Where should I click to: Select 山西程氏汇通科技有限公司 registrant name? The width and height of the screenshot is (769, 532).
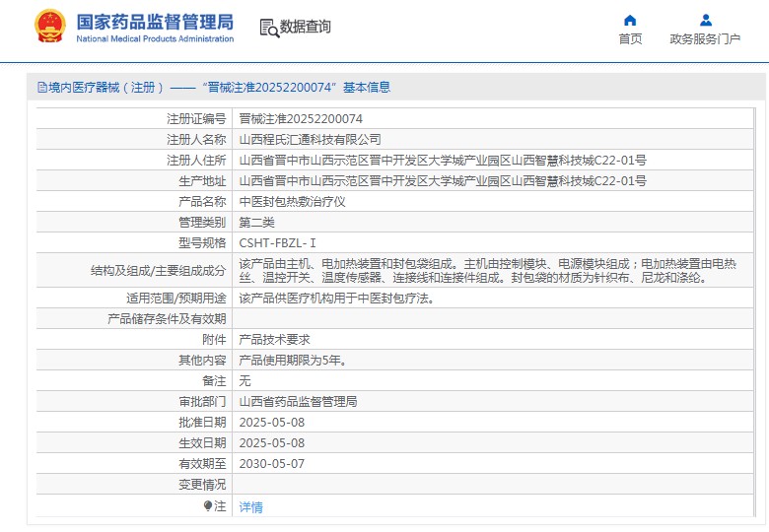coord(310,140)
